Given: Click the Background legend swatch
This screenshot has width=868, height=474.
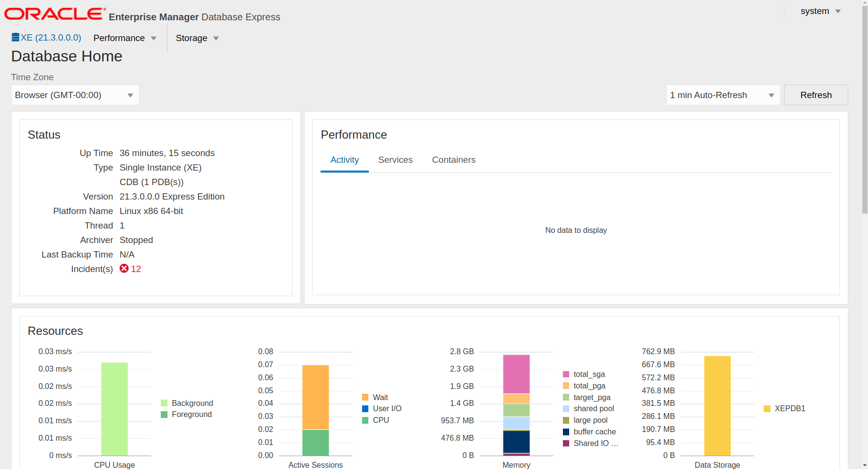Looking at the screenshot, I should [x=164, y=403].
